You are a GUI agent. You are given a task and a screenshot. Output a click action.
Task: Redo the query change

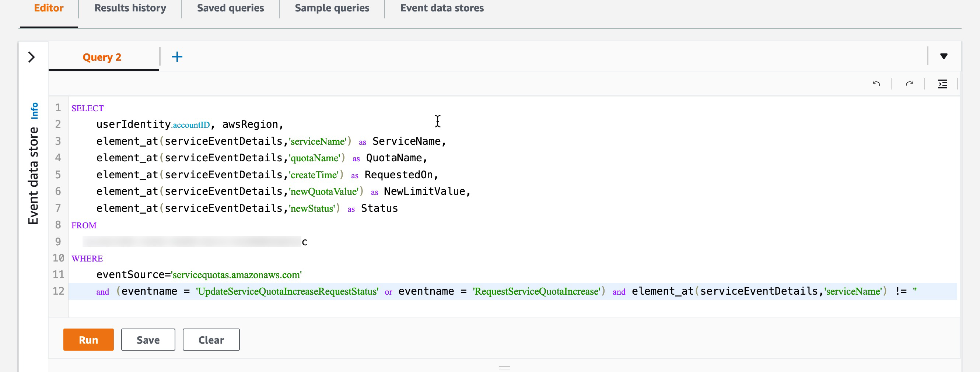tap(909, 83)
